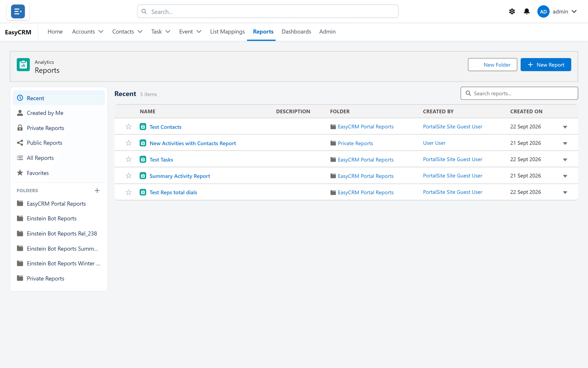Click the EasyCRM app launcher logo
The image size is (588, 368).
pos(18,11)
